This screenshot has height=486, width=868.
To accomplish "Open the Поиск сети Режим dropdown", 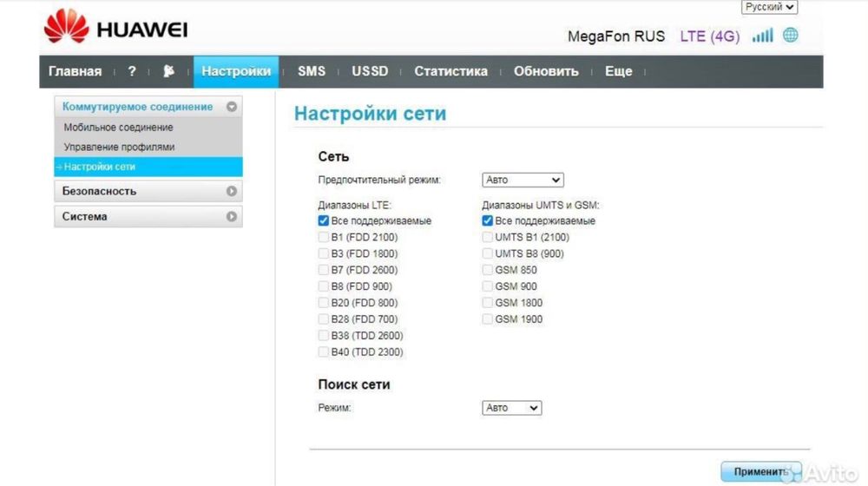I will [x=511, y=408].
